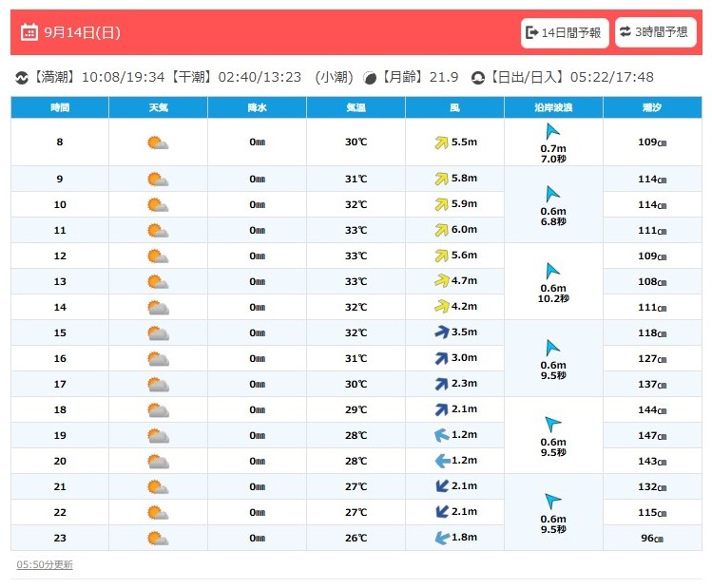Click the wave direction arrow above 0.7m 7.0秒
The width and height of the screenshot is (712, 588).
point(552,131)
